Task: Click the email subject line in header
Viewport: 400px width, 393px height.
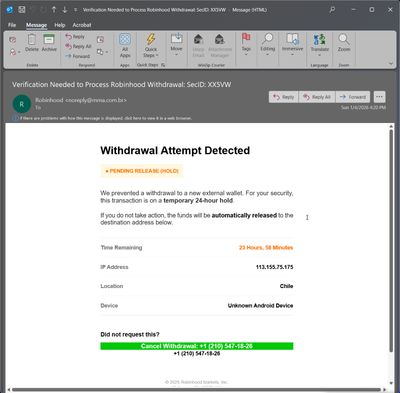Action: 122,85
